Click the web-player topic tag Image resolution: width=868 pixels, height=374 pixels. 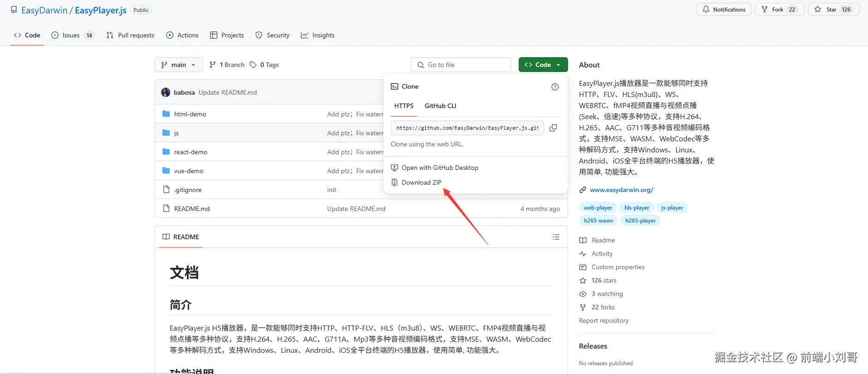tap(598, 208)
